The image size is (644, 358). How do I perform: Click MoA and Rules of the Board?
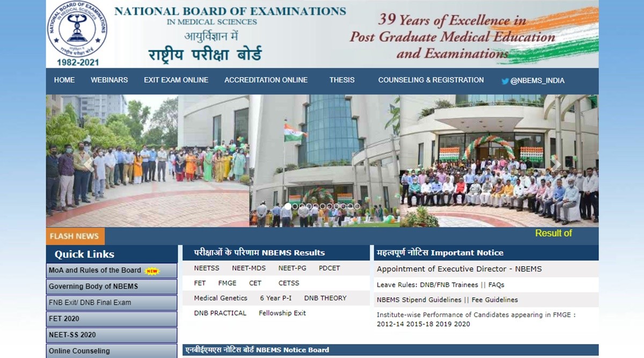95,271
